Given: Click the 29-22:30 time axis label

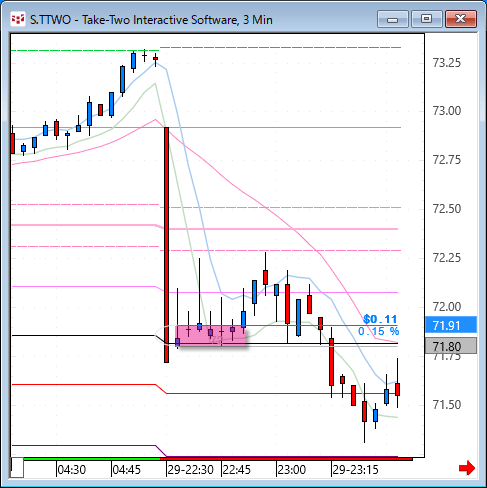Looking at the screenshot, I should [190, 470].
